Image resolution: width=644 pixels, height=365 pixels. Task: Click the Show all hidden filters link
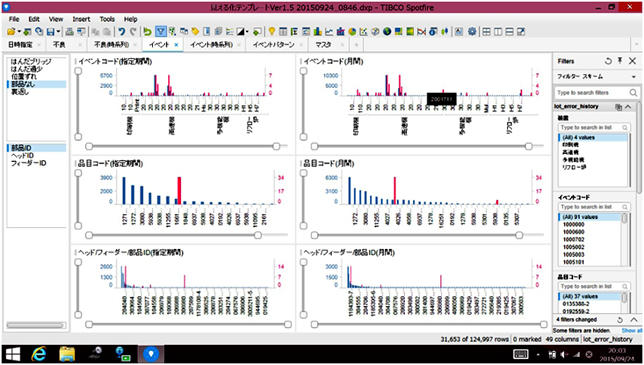pos(632,331)
